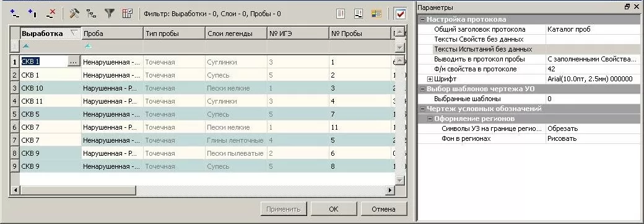Click the OK button
The height and width of the screenshot is (224, 644).
click(x=334, y=209)
